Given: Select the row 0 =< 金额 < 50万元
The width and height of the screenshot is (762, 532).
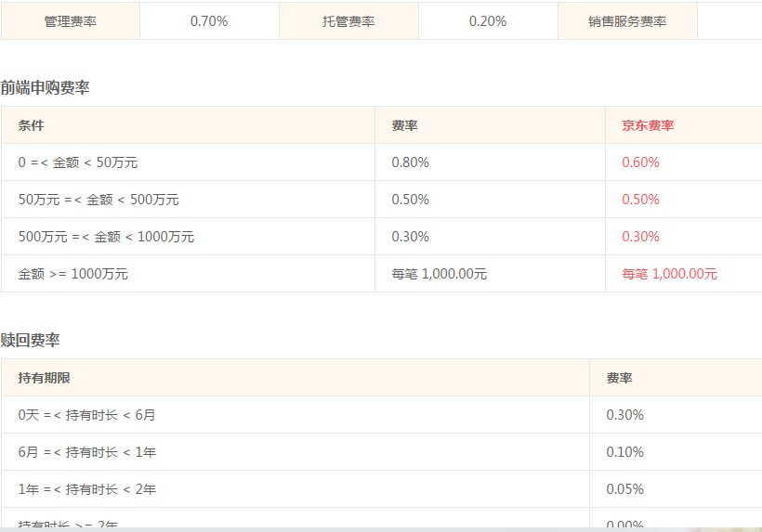Looking at the screenshot, I should [x=78, y=162].
